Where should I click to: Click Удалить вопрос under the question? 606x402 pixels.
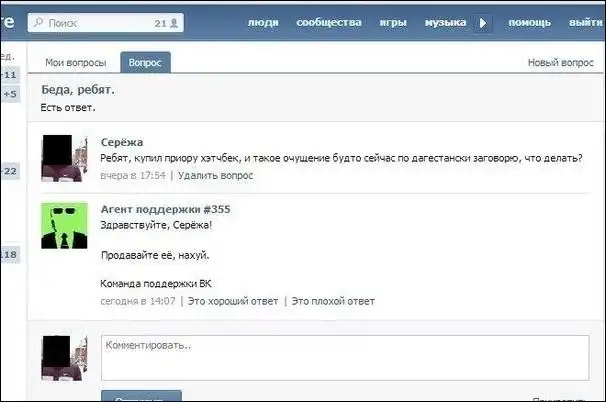click(215, 175)
